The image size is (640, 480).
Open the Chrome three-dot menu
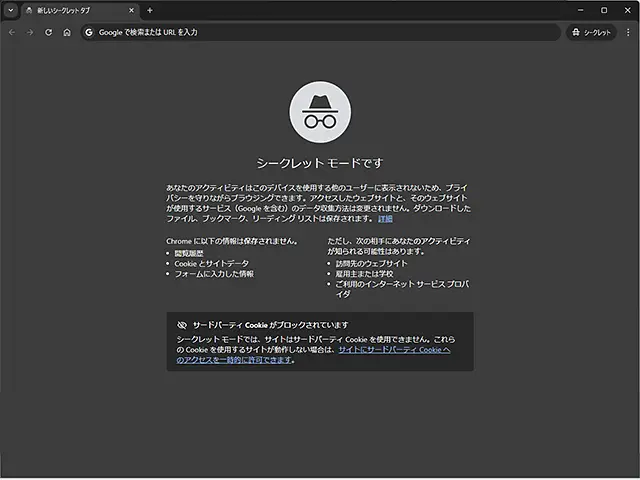tap(628, 32)
